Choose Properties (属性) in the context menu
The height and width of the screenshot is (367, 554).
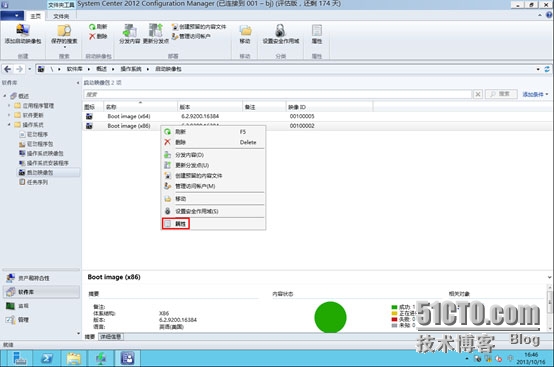click(x=213, y=224)
